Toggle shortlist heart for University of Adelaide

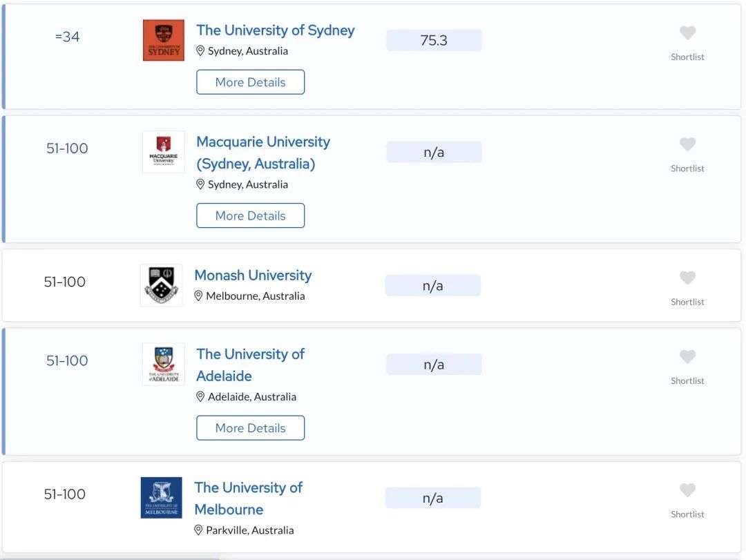coord(687,356)
